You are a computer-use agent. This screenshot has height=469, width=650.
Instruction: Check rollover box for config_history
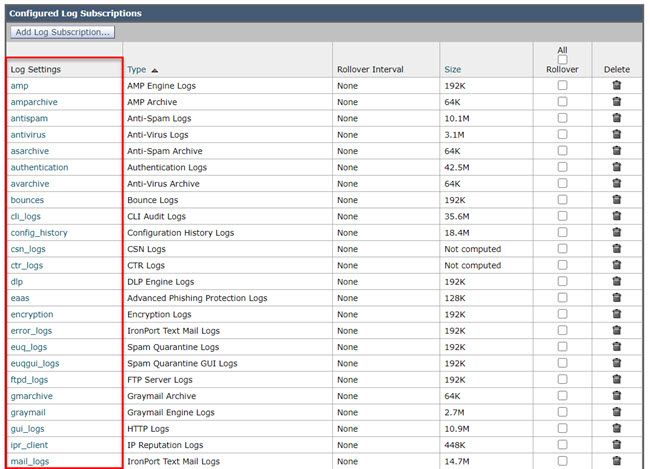point(562,232)
